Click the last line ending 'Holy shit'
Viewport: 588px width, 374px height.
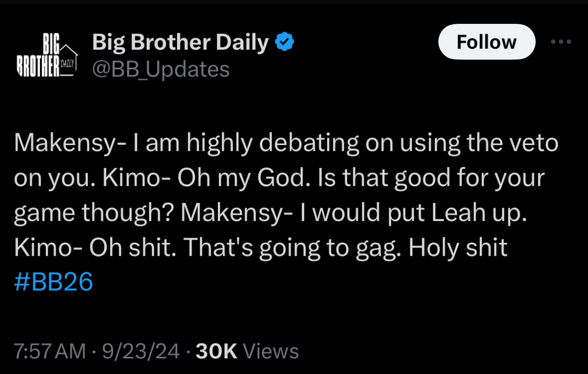(x=261, y=248)
